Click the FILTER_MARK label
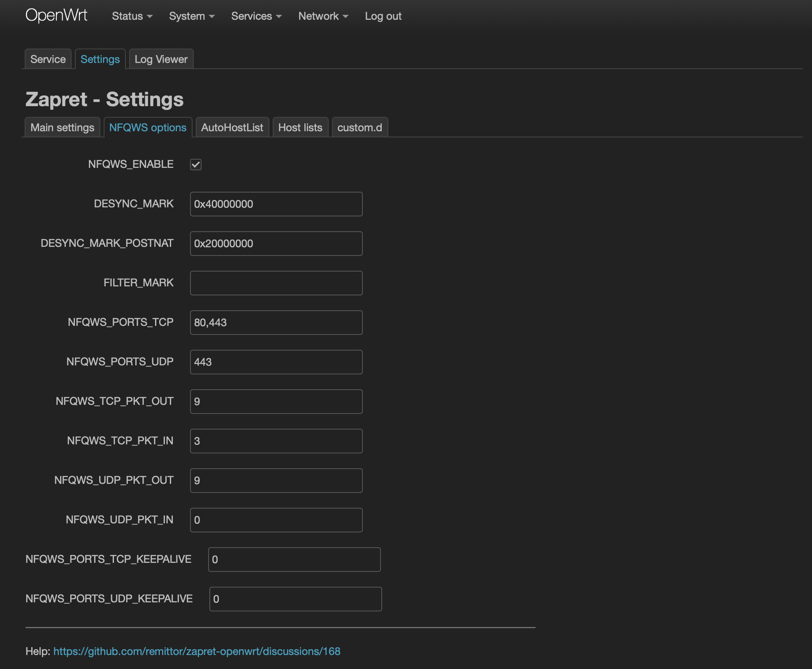812x669 pixels. tap(139, 283)
